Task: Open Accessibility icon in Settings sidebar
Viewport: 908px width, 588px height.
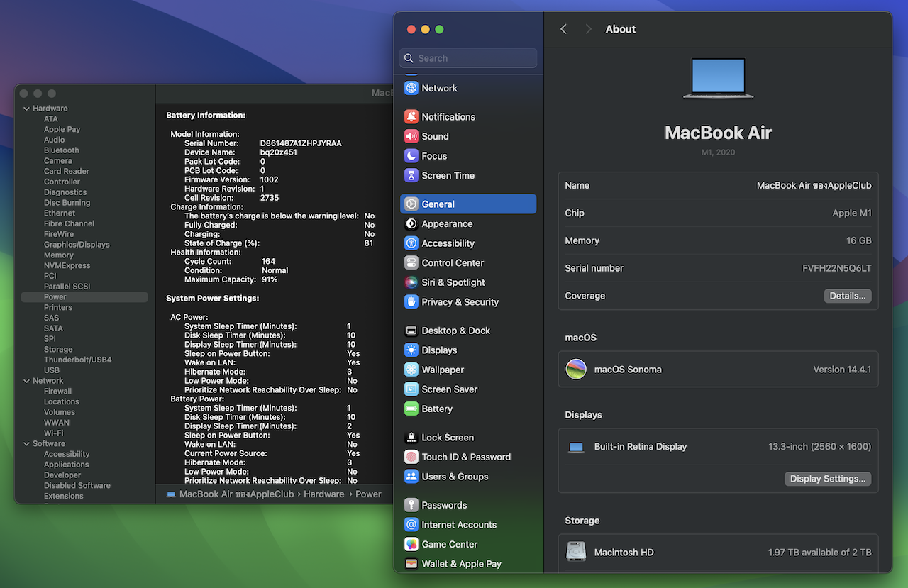Action: click(411, 243)
